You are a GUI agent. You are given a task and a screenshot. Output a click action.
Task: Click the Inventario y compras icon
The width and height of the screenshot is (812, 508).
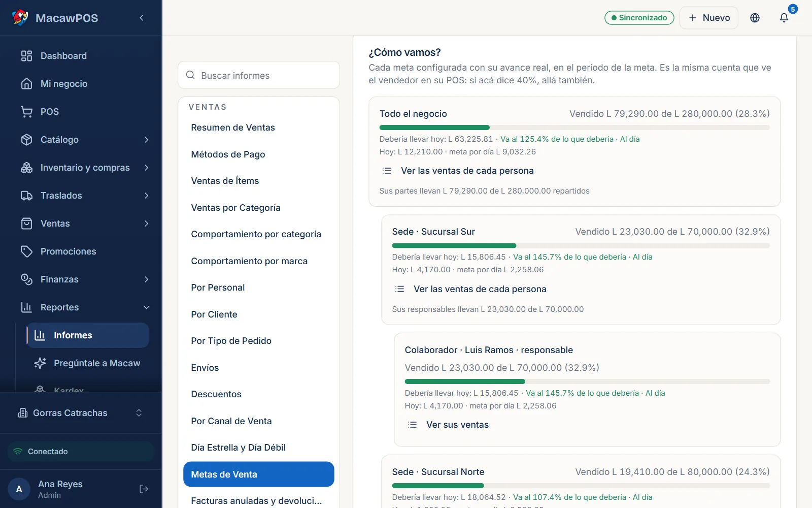tap(26, 168)
